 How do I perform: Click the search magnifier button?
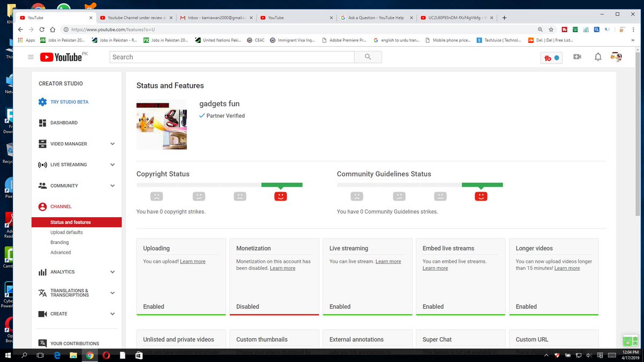click(368, 57)
